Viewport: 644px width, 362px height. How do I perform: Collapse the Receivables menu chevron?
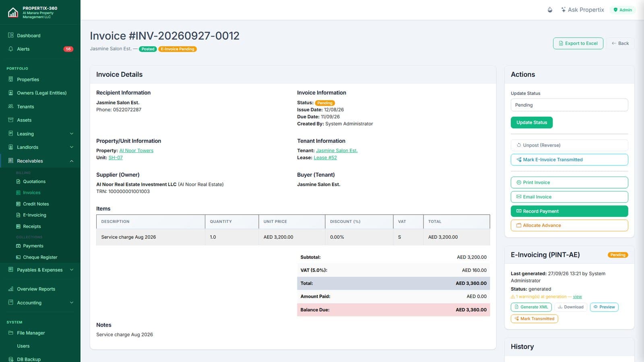coord(72,161)
